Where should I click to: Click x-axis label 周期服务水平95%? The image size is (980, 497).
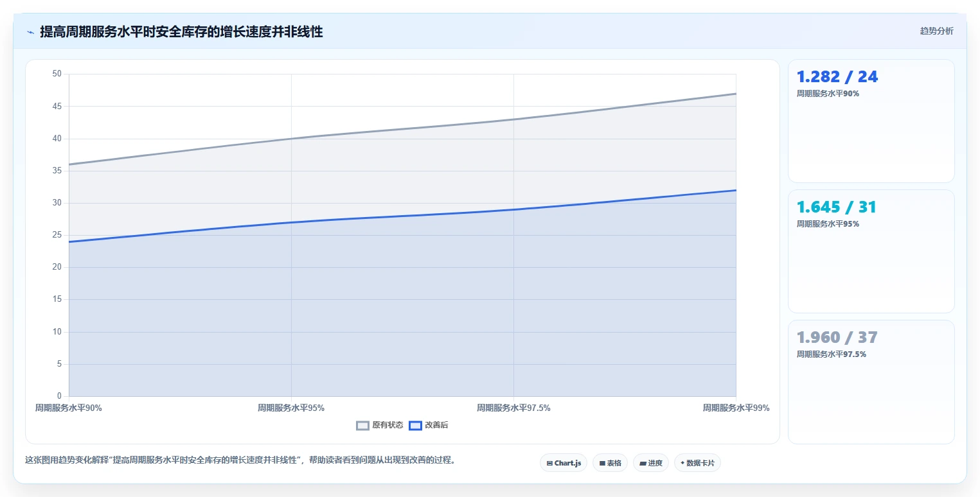point(291,408)
